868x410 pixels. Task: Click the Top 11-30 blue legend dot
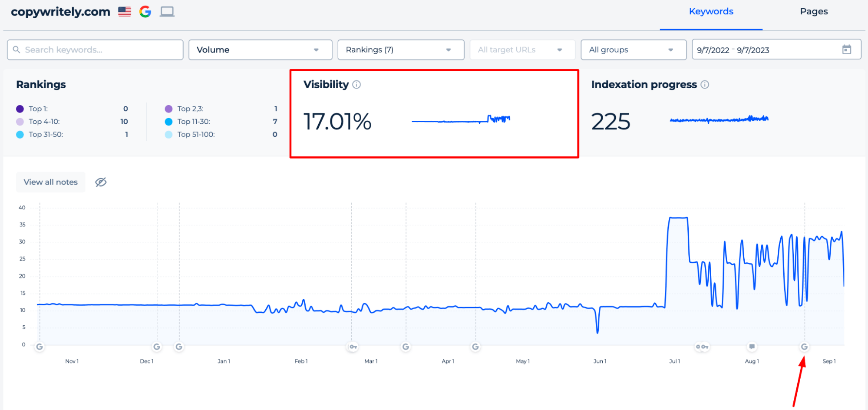pyautogui.click(x=168, y=122)
